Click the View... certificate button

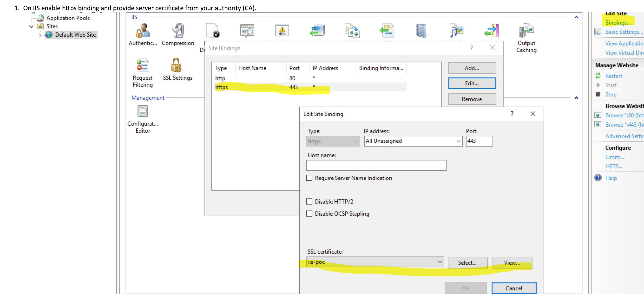click(x=512, y=263)
